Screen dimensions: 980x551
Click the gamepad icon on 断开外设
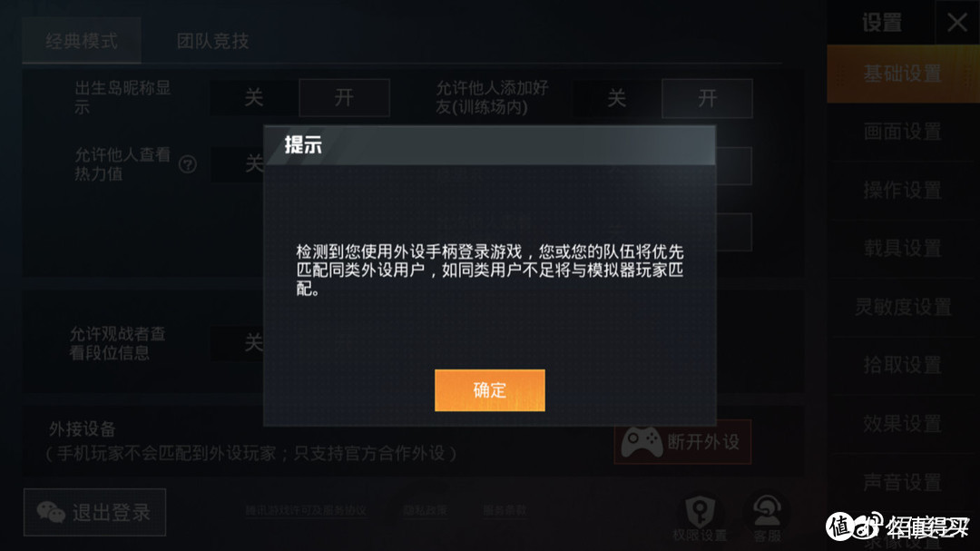pos(642,442)
